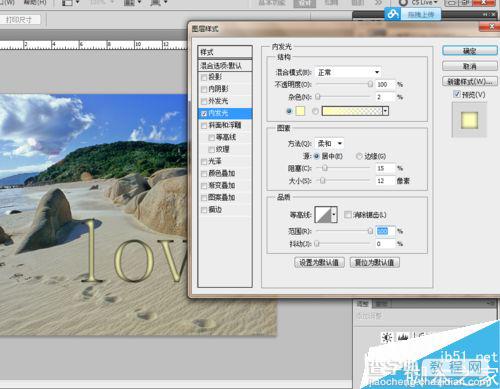Open the adjustments panel flyout menu icon
Image resolution: width=500 pixels, height=389 pixels.
pos(490,303)
